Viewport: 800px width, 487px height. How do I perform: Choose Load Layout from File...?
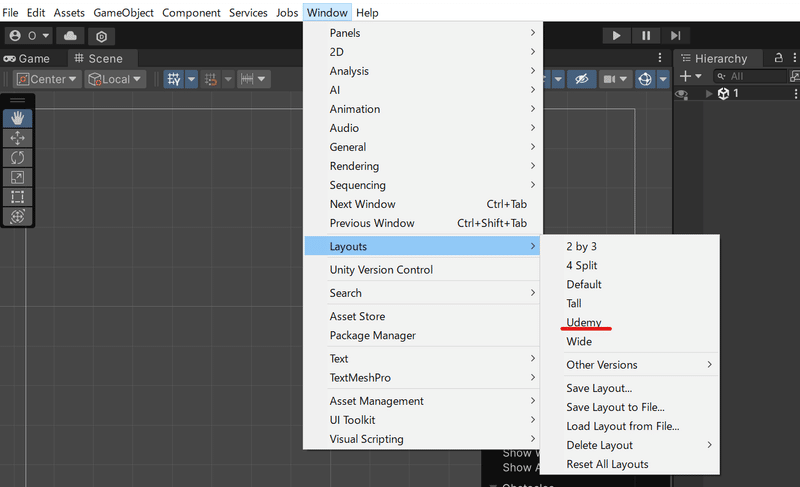630,426
